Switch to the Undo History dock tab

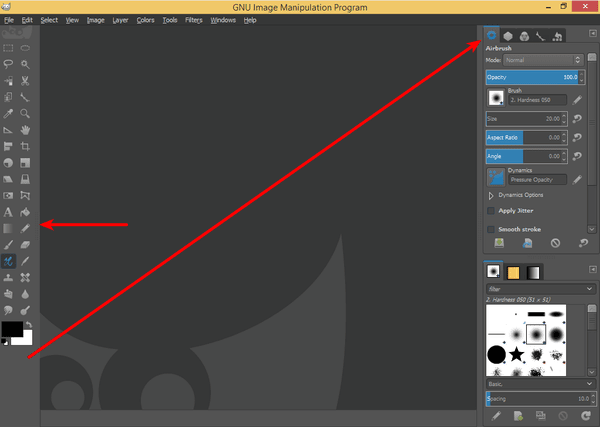557,36
